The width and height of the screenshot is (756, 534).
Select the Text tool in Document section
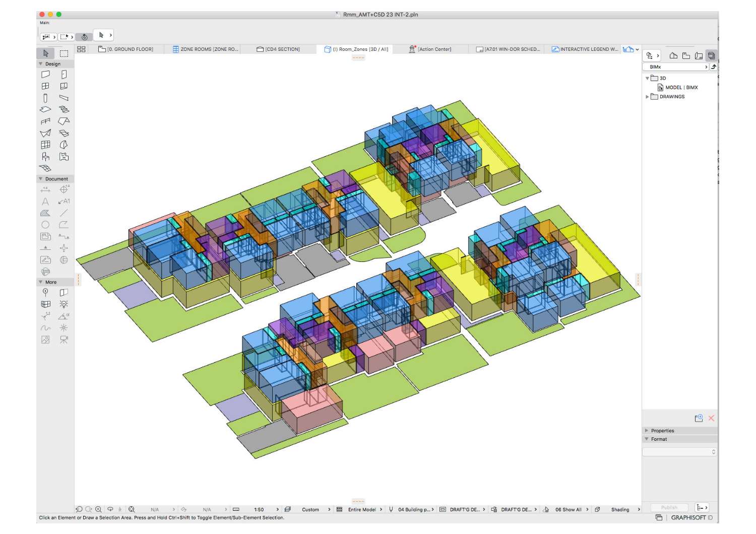pyautogui.click(x=45, y=201)
